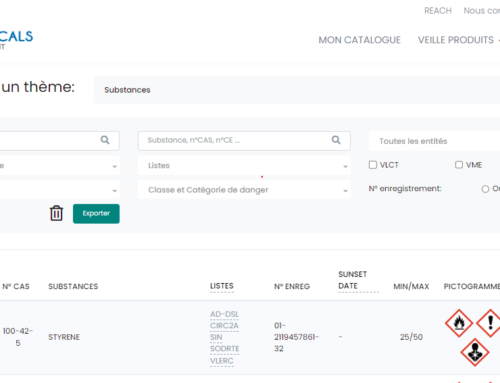Click the SUBSTANCES column header
This screenshot has height=383, width=500.
tap(73, 286)
